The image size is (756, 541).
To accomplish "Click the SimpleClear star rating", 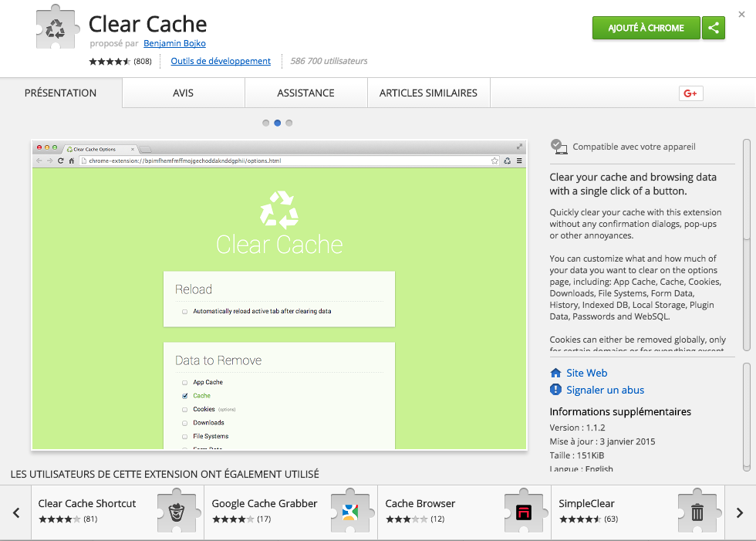I will click(580, 519).
